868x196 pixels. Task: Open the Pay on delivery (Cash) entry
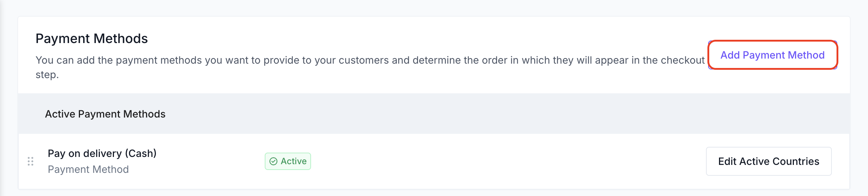102,153
